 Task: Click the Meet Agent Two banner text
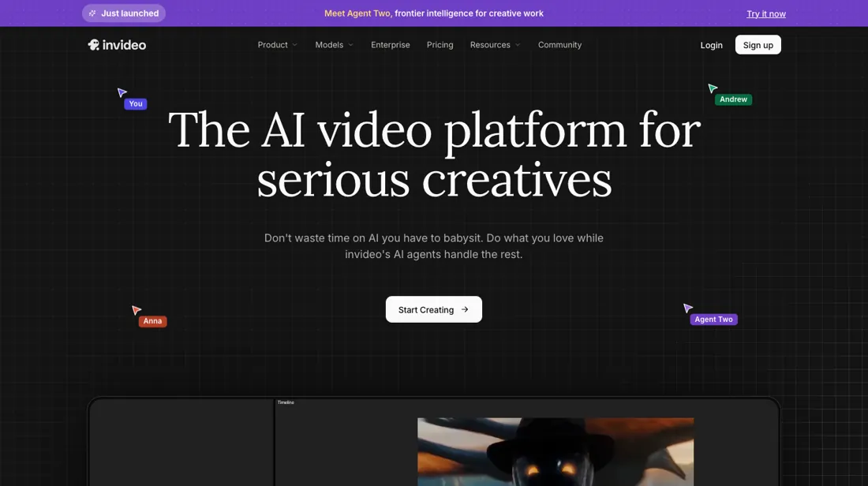point(434,13)
